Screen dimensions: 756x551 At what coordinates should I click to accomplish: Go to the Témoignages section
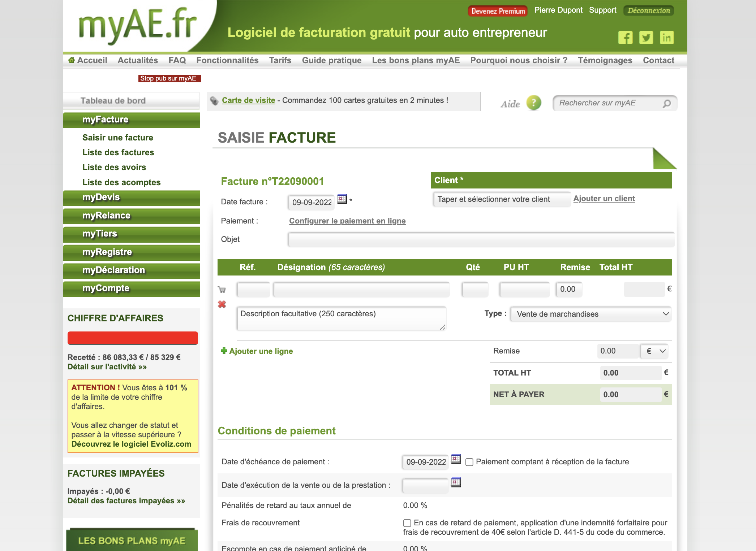click(x=605, y=60)
